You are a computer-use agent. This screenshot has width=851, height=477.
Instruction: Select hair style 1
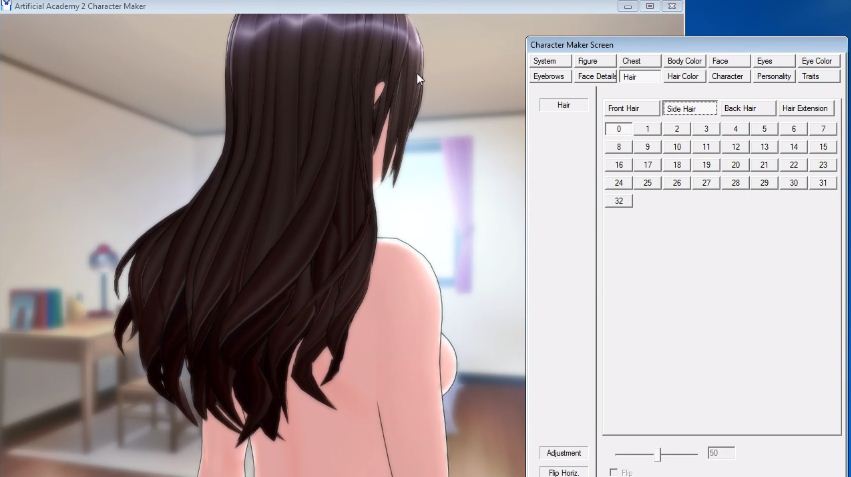tap(647, 129)
